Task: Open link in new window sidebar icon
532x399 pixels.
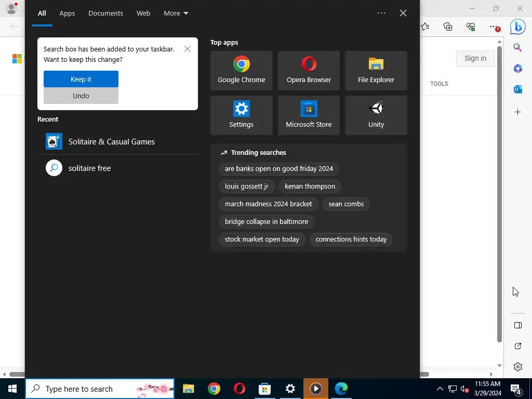Action: (518, 345)
